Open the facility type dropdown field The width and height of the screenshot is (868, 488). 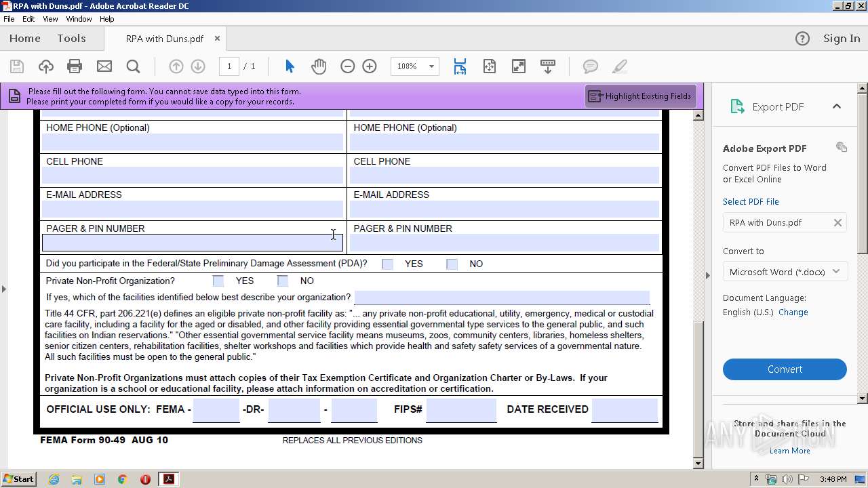coord(502,298)
